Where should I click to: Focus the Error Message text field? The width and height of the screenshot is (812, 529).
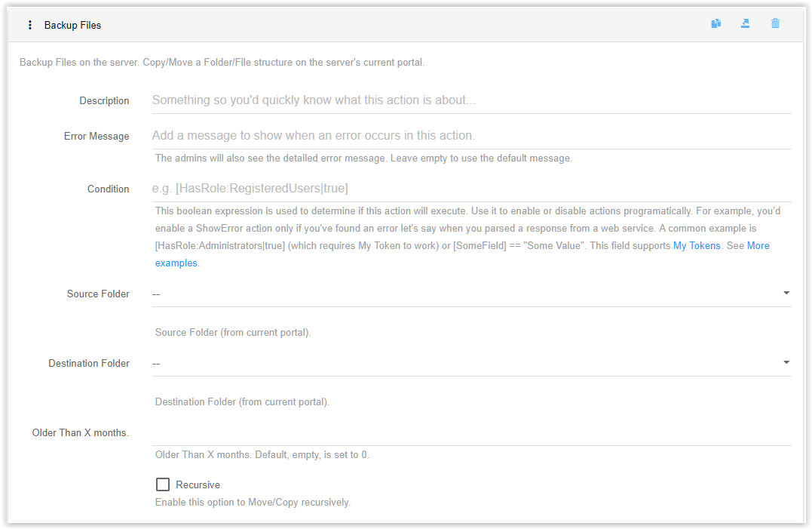pos(471,136)
